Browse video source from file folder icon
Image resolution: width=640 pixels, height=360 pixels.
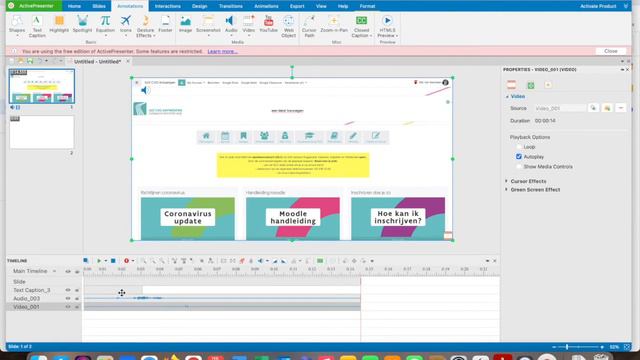tap(607, 108)
